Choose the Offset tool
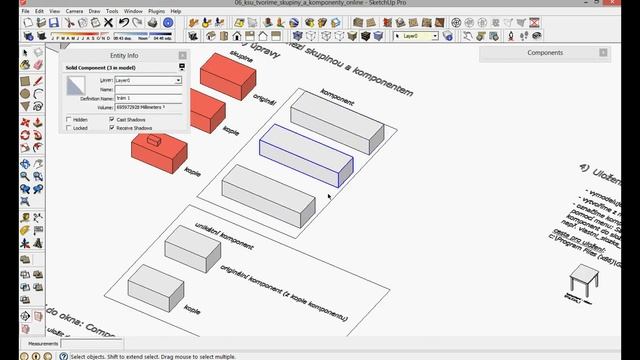Image resolution: width=640 pixels, height=360 pixels. coord(38,148)
